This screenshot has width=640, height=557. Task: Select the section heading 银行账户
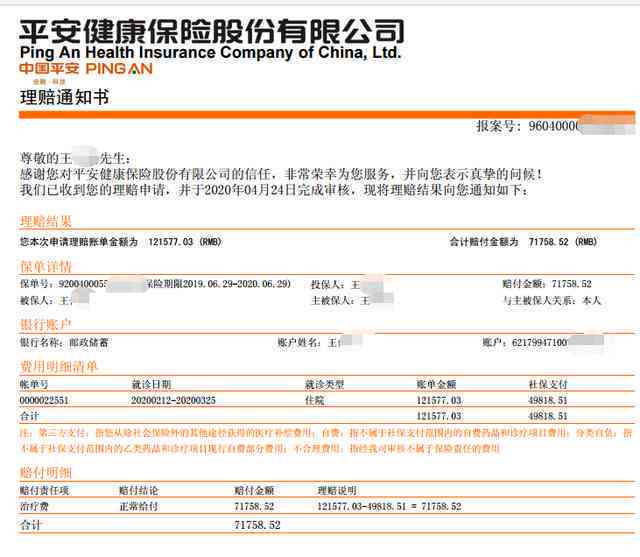(46, 324)
